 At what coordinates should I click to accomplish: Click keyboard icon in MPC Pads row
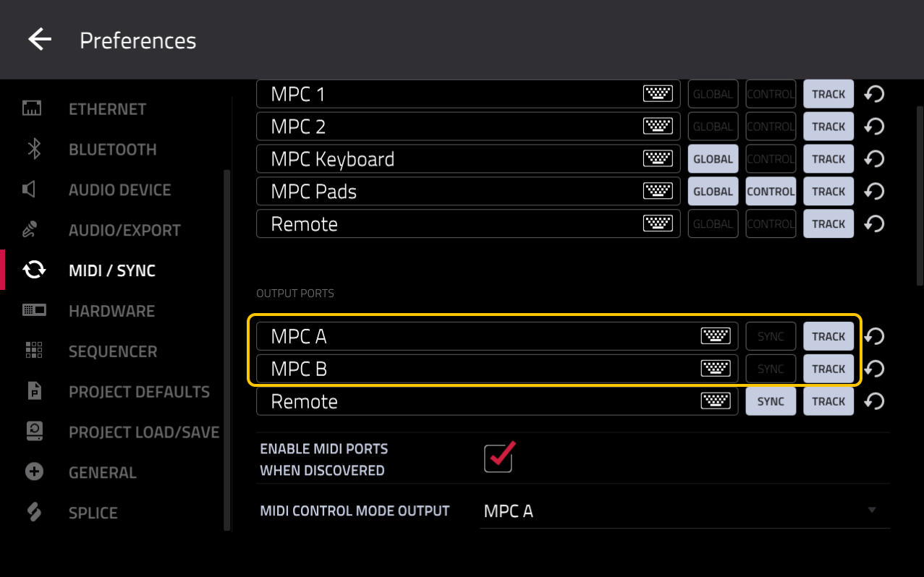tap(658, 192)
